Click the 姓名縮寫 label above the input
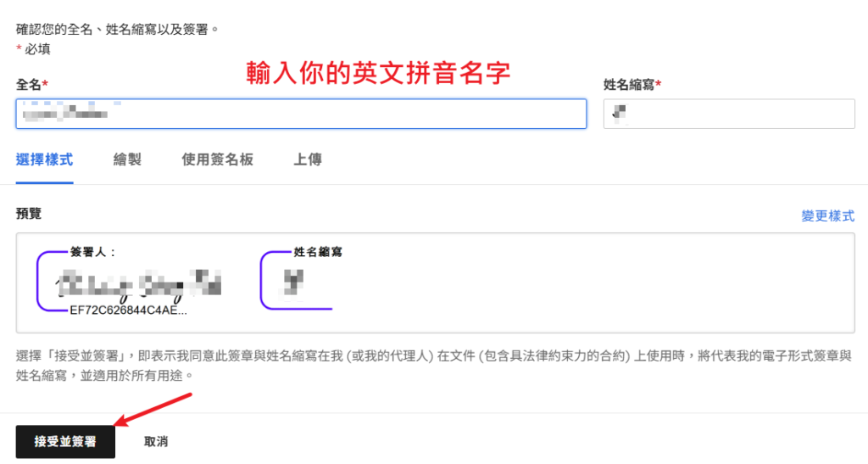Image resolution: width=868 pixels, height=464 pixels. click(x=632, y=85)
